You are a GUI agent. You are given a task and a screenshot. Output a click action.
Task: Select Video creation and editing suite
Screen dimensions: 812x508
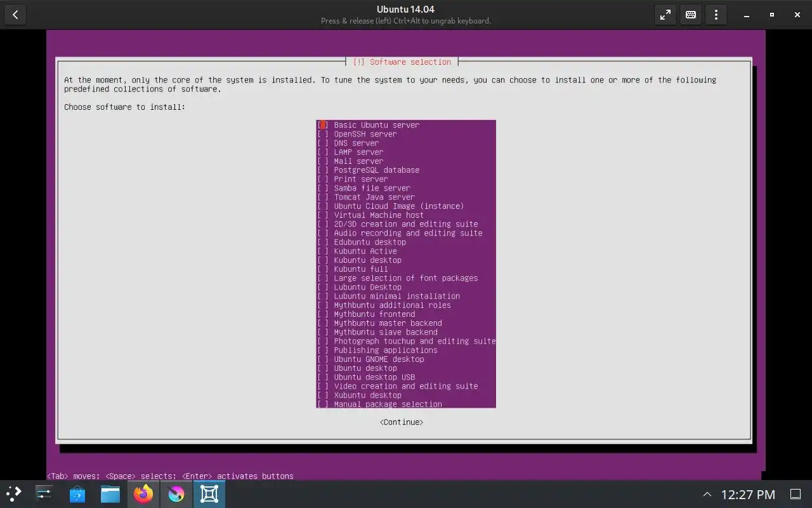[x=406, y=386]
